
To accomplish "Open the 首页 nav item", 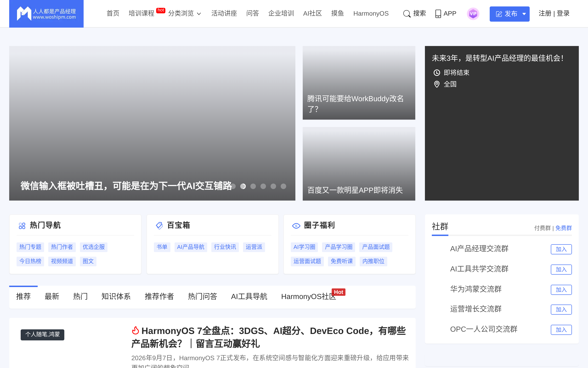I will [113, 13].
